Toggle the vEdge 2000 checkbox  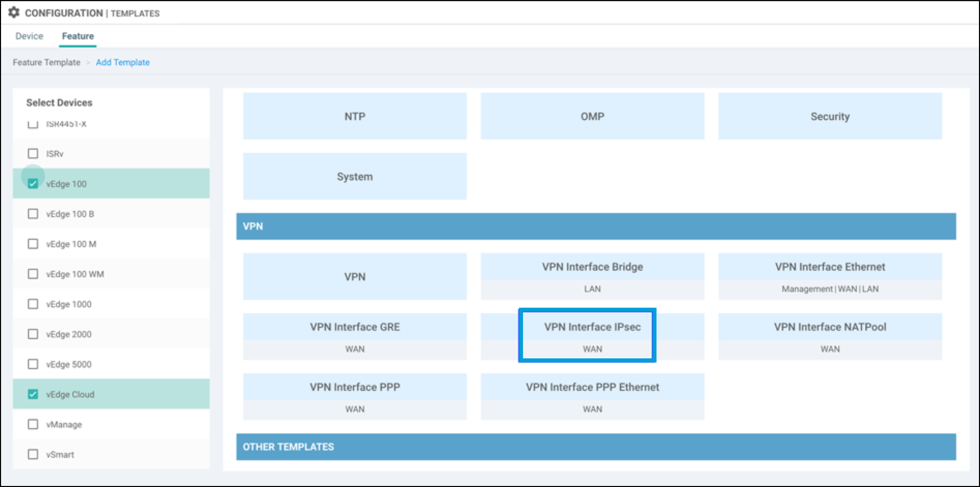pos(33,334)
